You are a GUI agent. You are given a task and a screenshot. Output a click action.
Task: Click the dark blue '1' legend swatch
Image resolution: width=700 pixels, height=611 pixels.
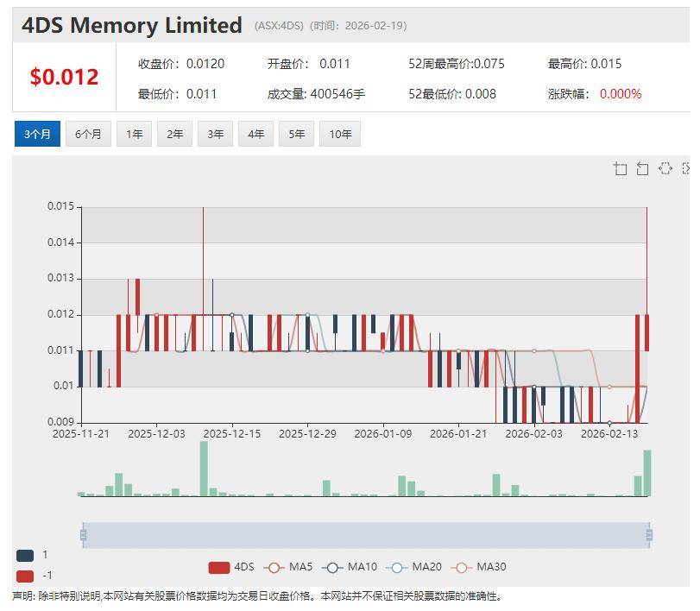coord(25,555)
